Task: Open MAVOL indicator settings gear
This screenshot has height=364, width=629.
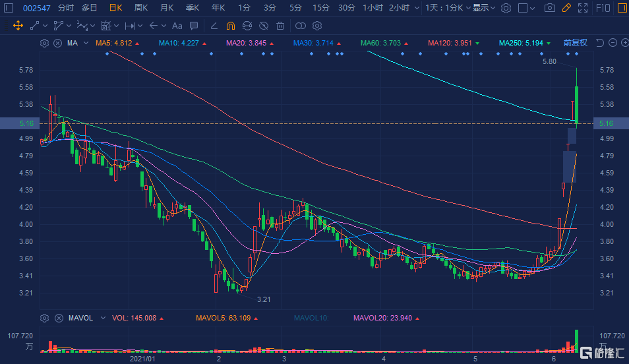Action: (x=45, y=318)
